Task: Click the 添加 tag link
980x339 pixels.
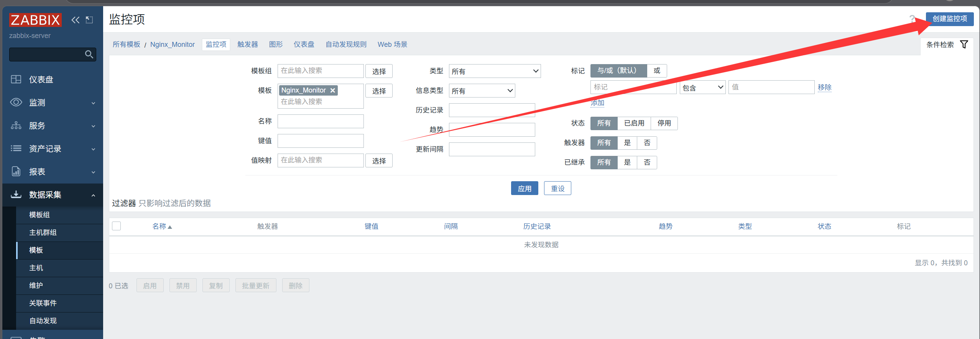Action: coord(597,103)
